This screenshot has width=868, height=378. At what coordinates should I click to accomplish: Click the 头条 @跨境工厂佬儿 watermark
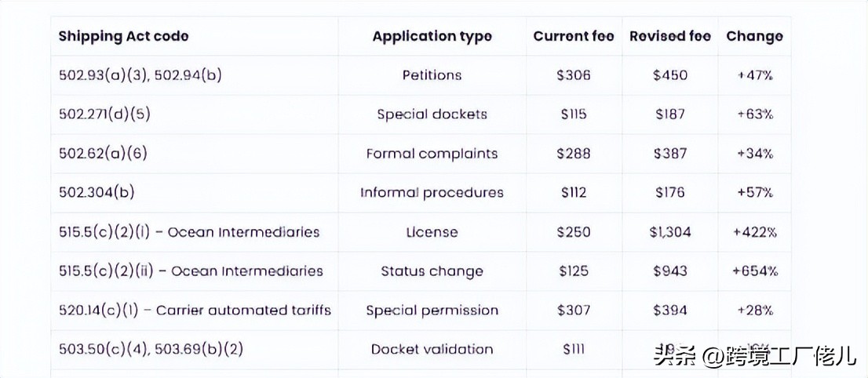click(755, 357)
